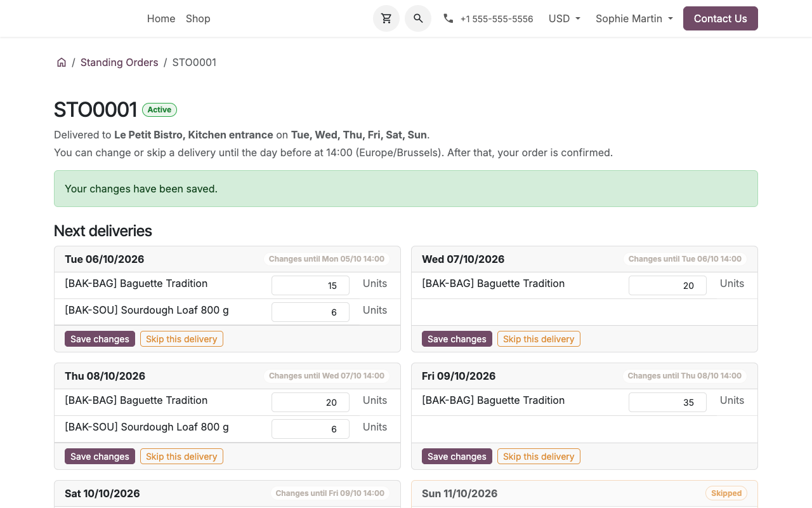
Task: Click the search magnifier icon
Action: (418, 18)
